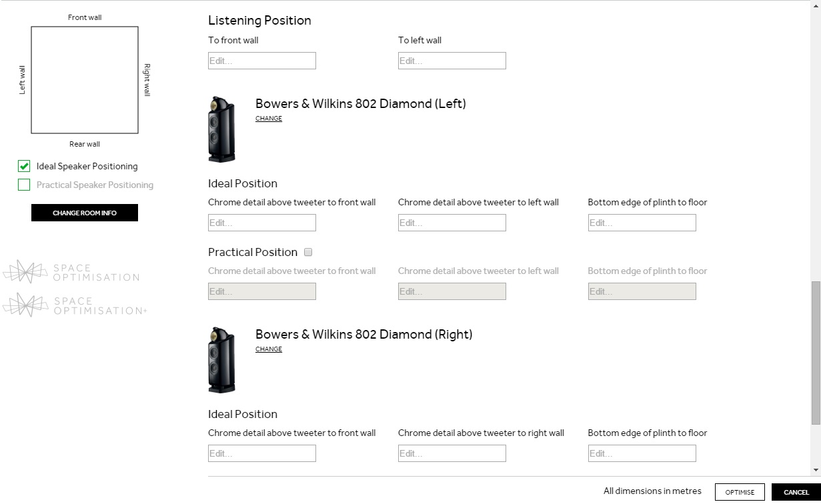821x504 pixels.
Task: Uncheck Ideal Speaker Positioning checkbox
Action: pos(24,166)
